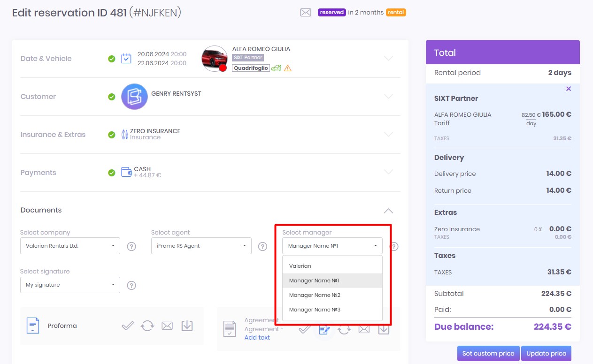593x364 pixels.
Task: Click the green car maintenance wrench icon
Action: [276, 68]
